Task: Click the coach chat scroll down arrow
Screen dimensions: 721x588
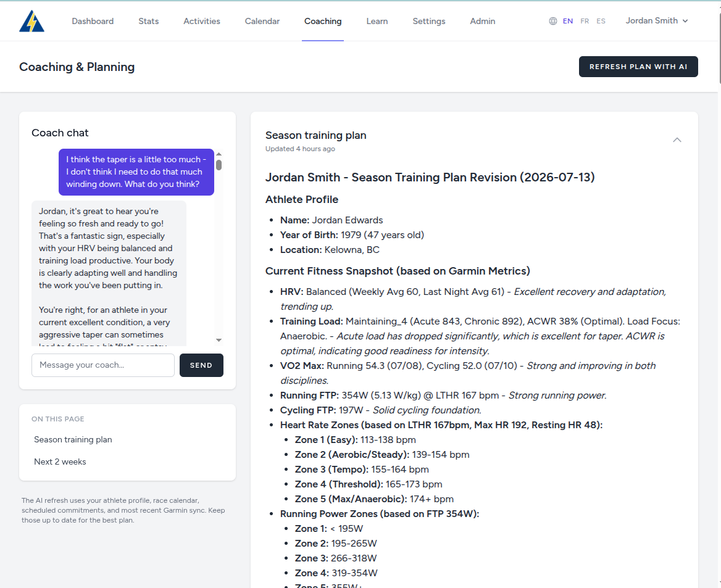Action: [x=219, y=340]
